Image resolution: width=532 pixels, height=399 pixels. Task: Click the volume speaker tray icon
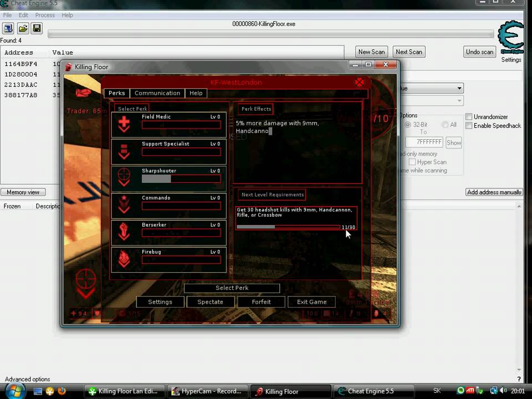504,391
